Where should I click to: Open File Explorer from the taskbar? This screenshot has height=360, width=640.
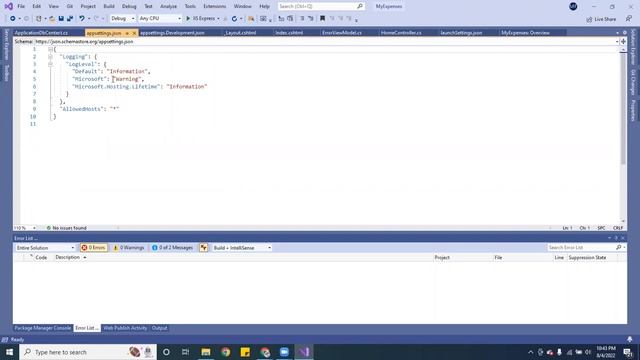[206, 352]
